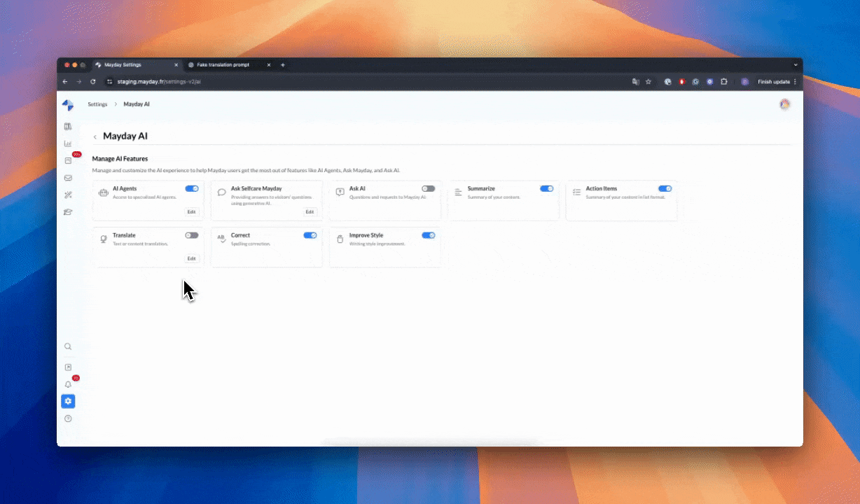
Task: Click the back chevron beside Mayday AI title
Action: 95,137
